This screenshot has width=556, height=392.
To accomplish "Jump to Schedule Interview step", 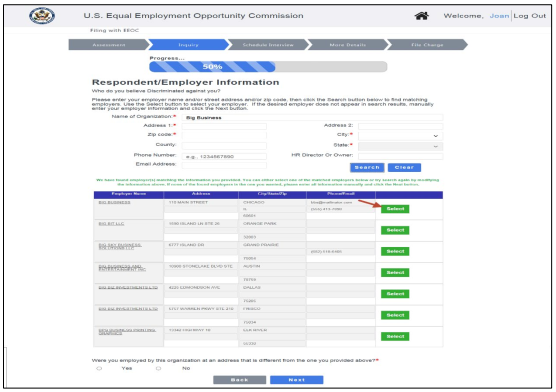I will tap(268, 45).
